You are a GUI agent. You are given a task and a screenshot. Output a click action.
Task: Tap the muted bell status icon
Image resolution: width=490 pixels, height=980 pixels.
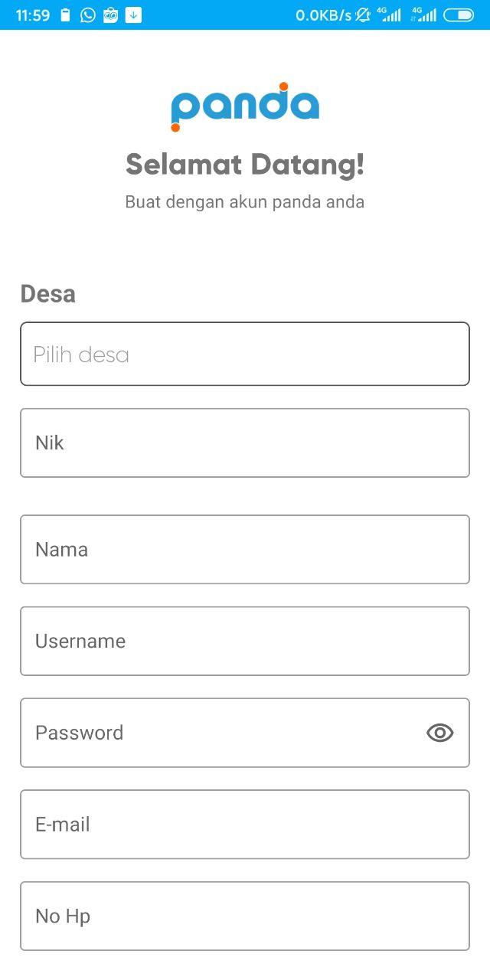coord(363,15)
